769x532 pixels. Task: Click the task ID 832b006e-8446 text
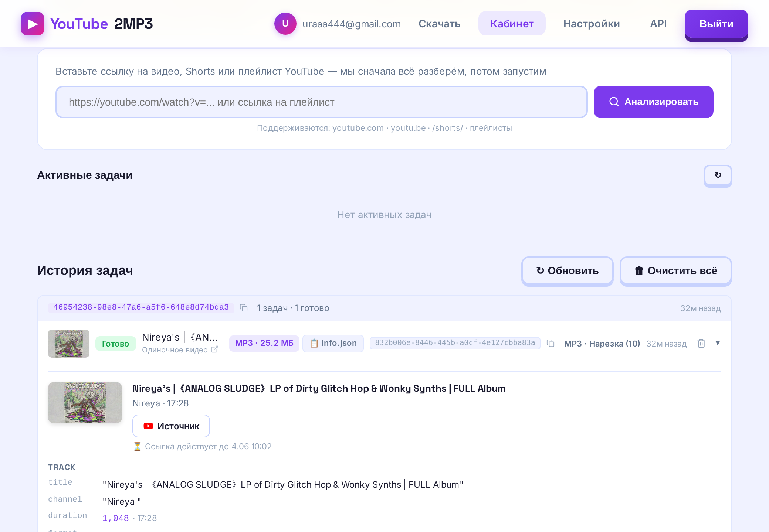tap(455, 343)
